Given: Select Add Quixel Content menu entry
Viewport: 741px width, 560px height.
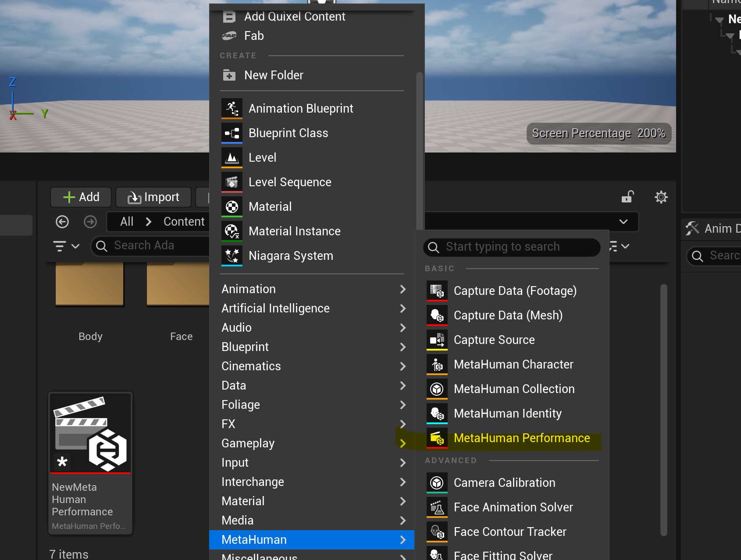Looking at the screenshot, I should click(312, 17).
